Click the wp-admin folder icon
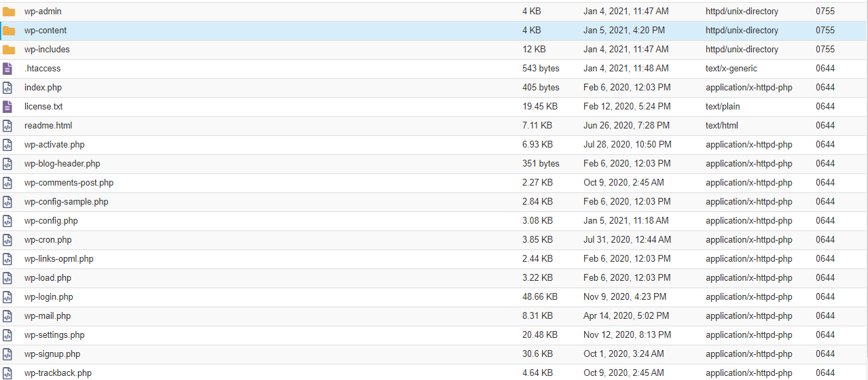The height and width of the screenshot is (380, 868). pyautogui.click(x=8, y=12)
